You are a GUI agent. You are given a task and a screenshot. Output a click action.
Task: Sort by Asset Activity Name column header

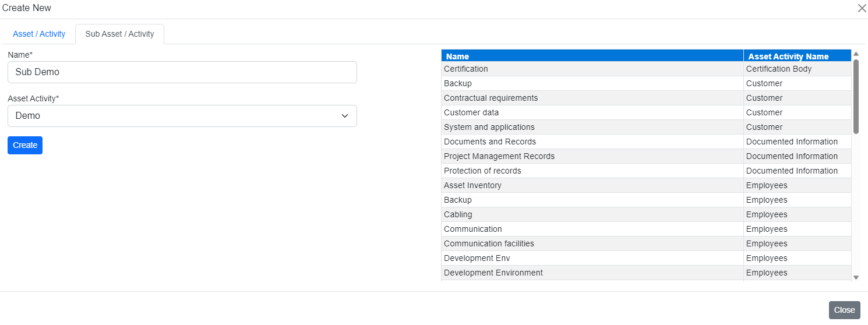click(x=796, y=56)
